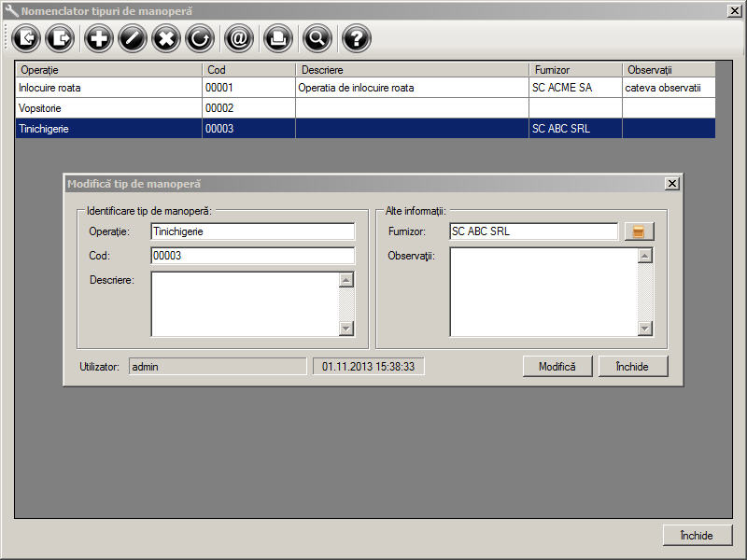Screen dimensions: 747x560
Task: Open help with question mark icon
Action: (356, 38)
